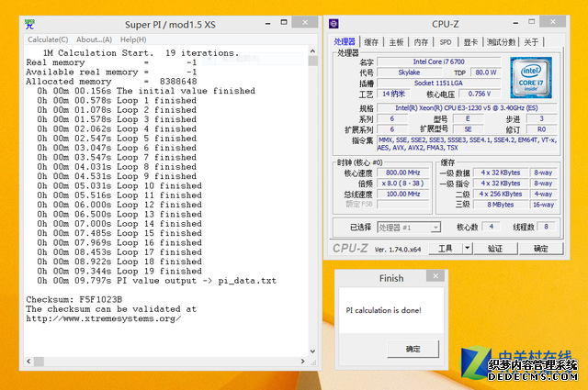The width and height of the screenshot is (588, 390).
Task: Switch to the 主板 tab in CPU-Z
Action: 396,42
